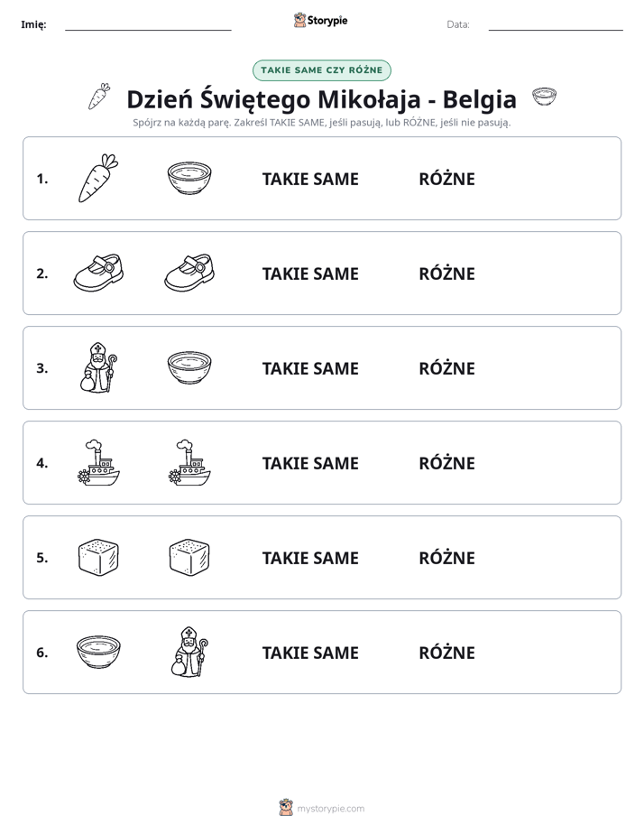The image size is (644, 834).
Task: Click the TAKIE SAME CZY RÓŻNE badge
Action: [x=321, y=70]
